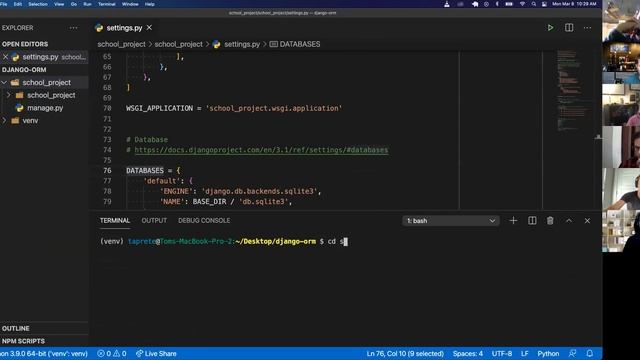The height and width of the screenshot is (360, 640).
Task: Open the Window menu
Action: 130,4
